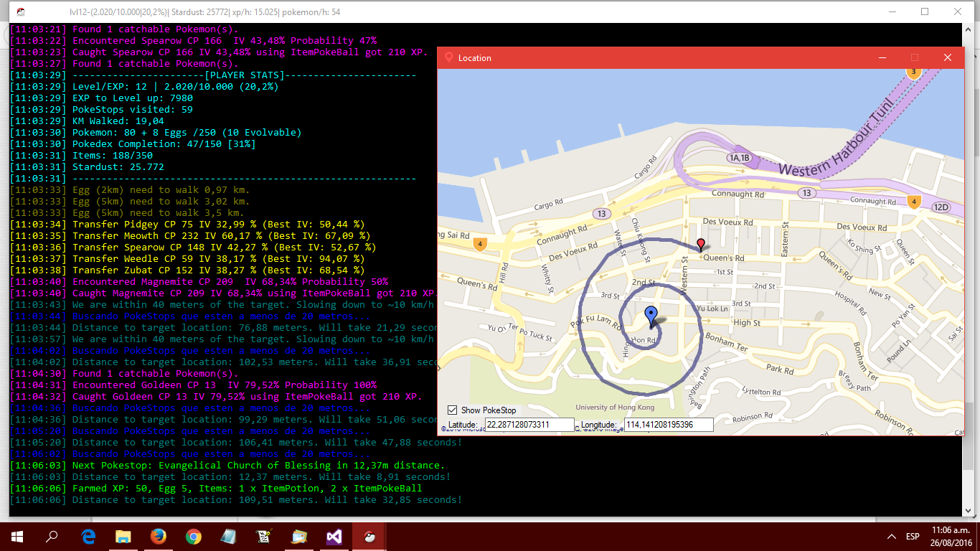
Task: Click the Park Rd map label
Action: coord(779,370)
